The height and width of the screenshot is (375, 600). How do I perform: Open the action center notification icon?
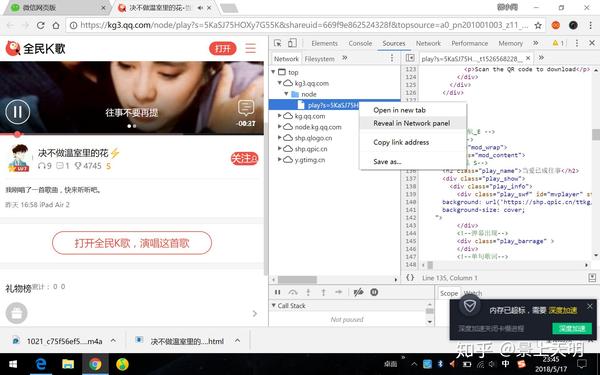tap(582, 364)
